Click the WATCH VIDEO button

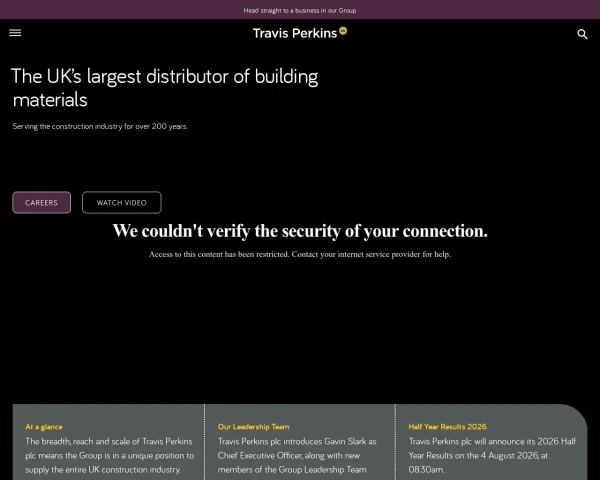point(122,202)
